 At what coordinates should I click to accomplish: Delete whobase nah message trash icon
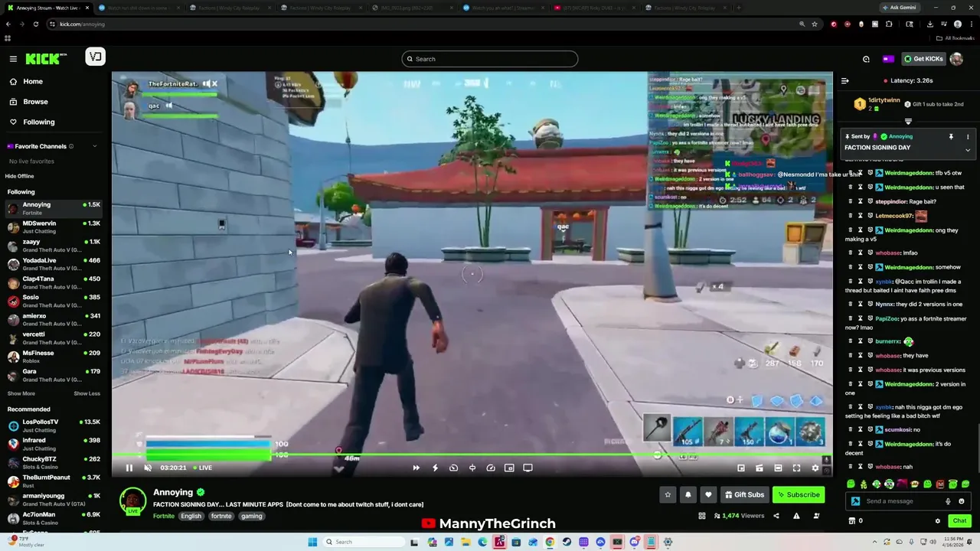pyautogui.click(x=850, y=467)
